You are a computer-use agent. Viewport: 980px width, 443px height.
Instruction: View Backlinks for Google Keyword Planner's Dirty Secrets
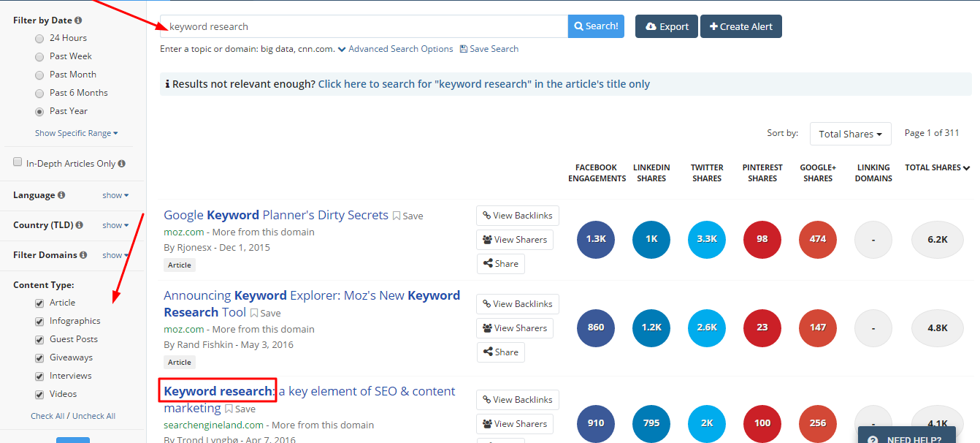[518, 216]
